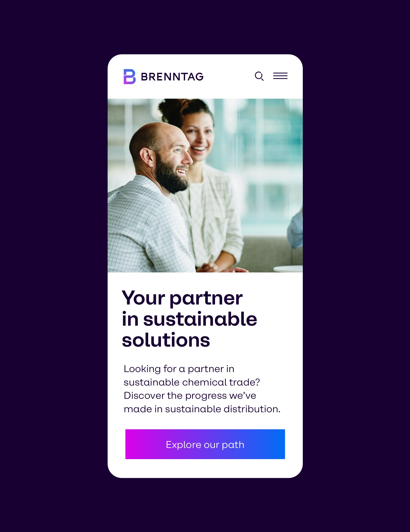Viewport: 410px width, 532px height.
Task: Click the Brenntag gradient B logo icon
Action: point(129,77)
